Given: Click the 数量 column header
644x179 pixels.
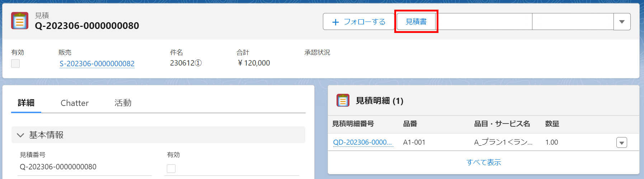Looking at the screenshot, I should tap(552, 124).
